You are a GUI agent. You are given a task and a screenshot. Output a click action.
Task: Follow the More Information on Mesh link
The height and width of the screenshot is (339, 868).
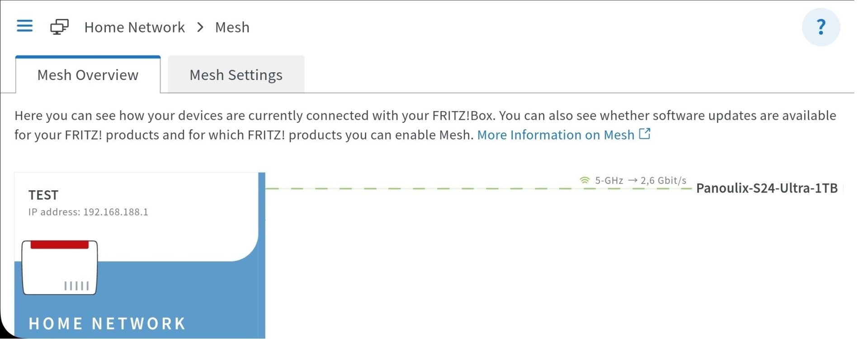tap(556, 135)
